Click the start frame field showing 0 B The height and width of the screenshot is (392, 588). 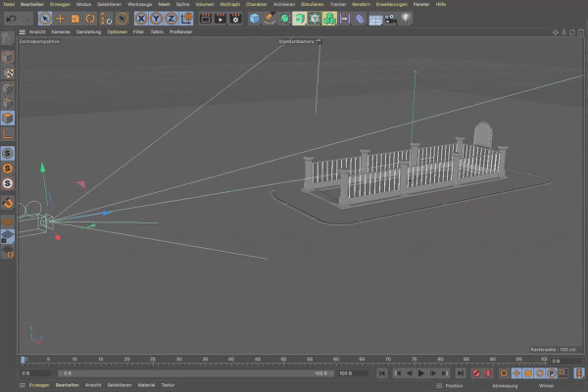point(37,373)
